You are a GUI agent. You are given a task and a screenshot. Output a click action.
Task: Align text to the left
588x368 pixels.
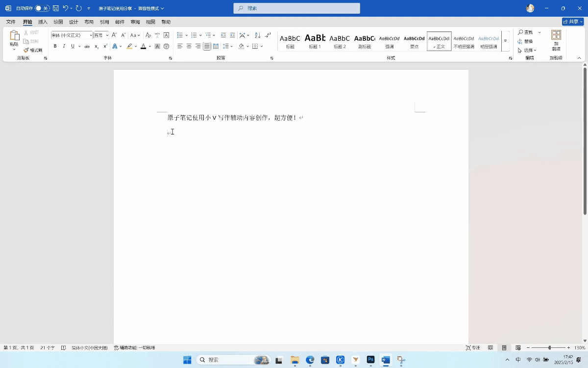180,46
